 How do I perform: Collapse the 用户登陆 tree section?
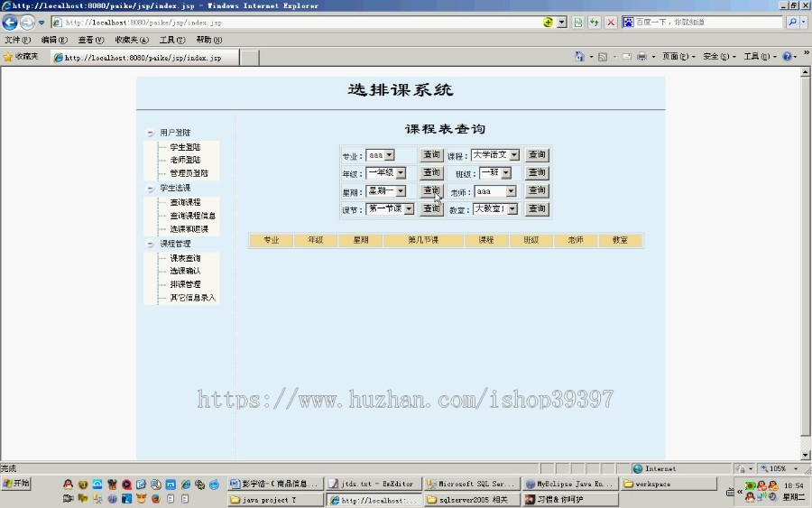point(150,133)
